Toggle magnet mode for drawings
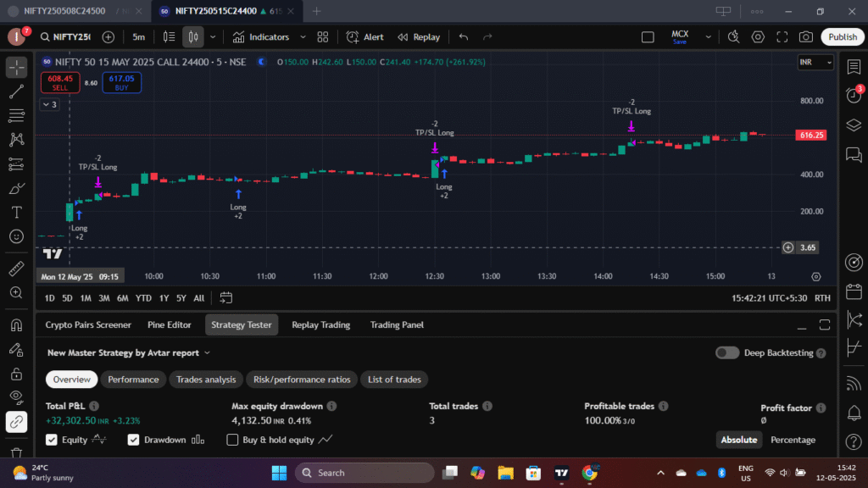Viewport: 868px width, 488px height. 17,325
